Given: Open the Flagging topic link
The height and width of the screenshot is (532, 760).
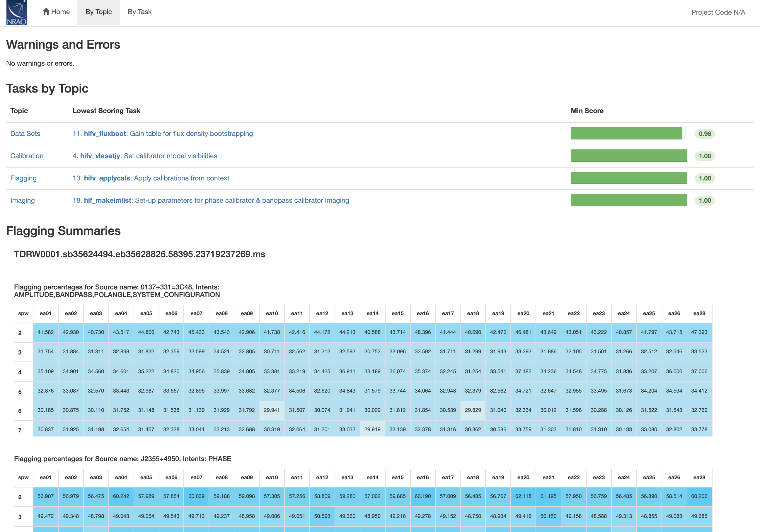Looking at the screenshot, I should [x=23, y=178].
